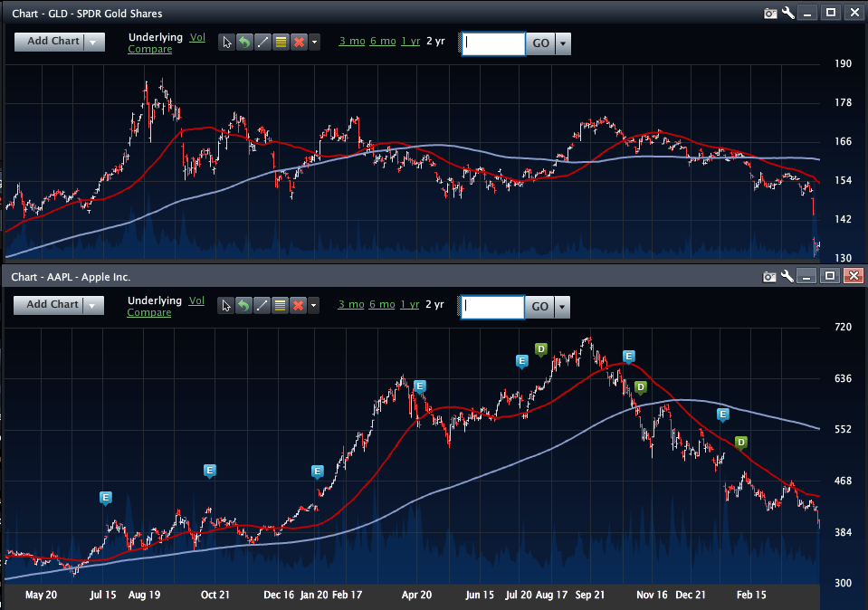Viewport: 868px width, 610px height.
Task: Focus the symbol input field in AAPL chart
Action: click(492, 307)
